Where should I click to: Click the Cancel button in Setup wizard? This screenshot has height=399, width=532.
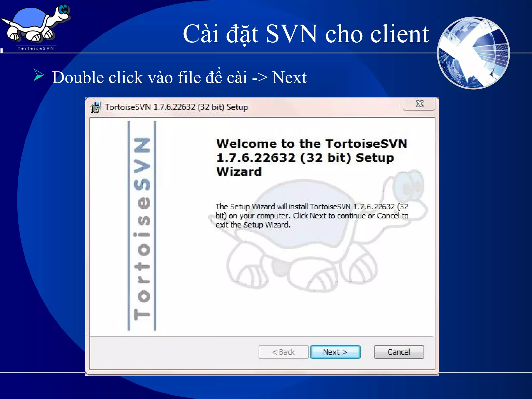[x=399, y=352]
